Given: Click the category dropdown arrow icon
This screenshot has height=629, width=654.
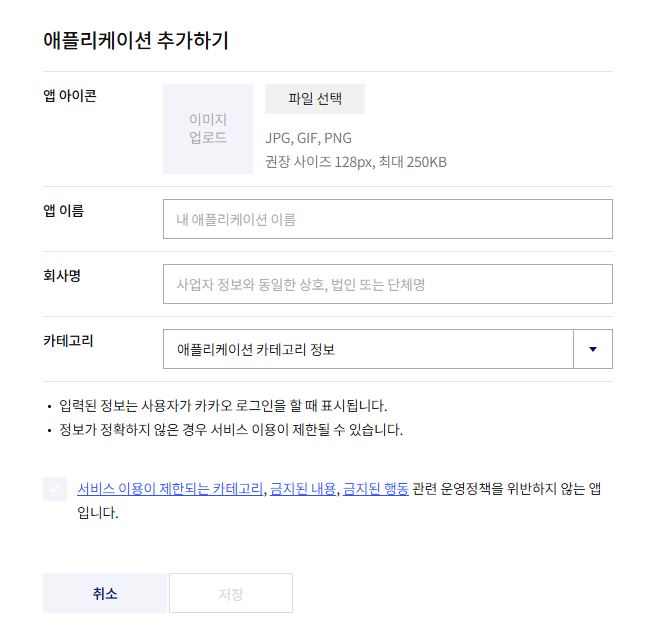Looking at the screenshot, I should click(593, 349).
